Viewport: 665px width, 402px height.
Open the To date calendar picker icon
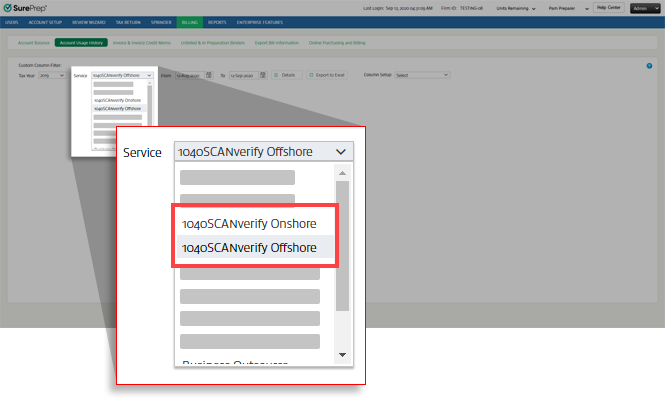[x=263, y=75]
